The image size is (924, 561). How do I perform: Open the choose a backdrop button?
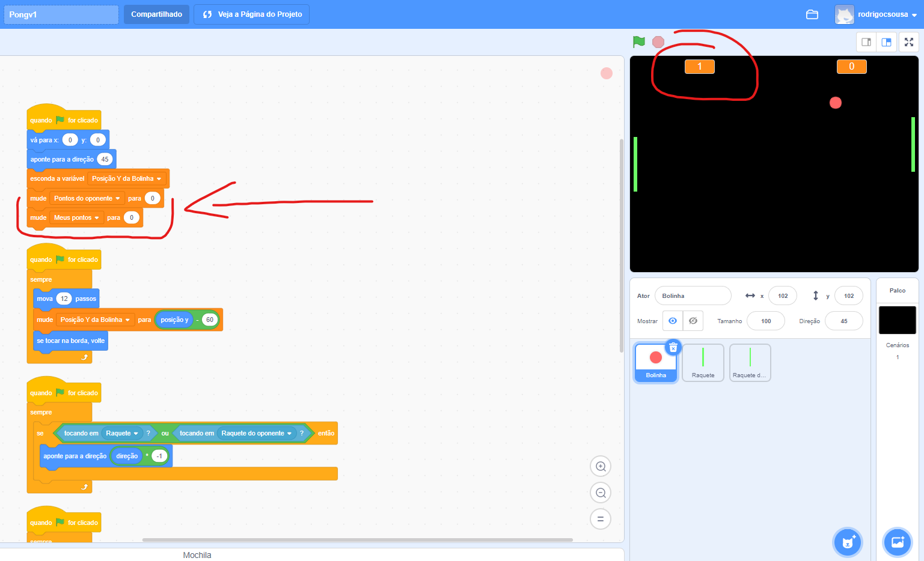897,542
